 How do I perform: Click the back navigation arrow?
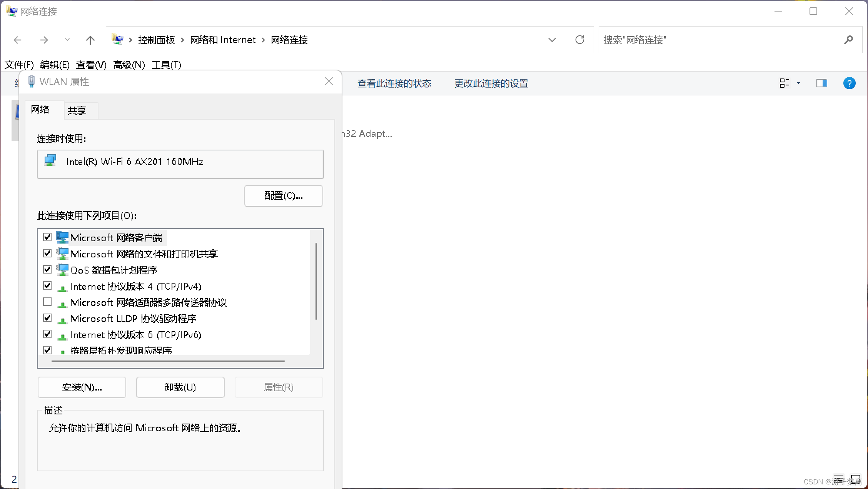[18, 40]
